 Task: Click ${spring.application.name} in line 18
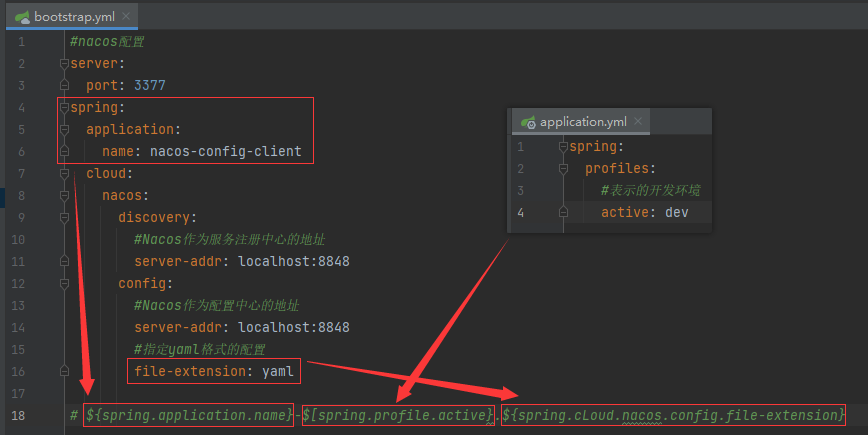click(x=189, y=415)
